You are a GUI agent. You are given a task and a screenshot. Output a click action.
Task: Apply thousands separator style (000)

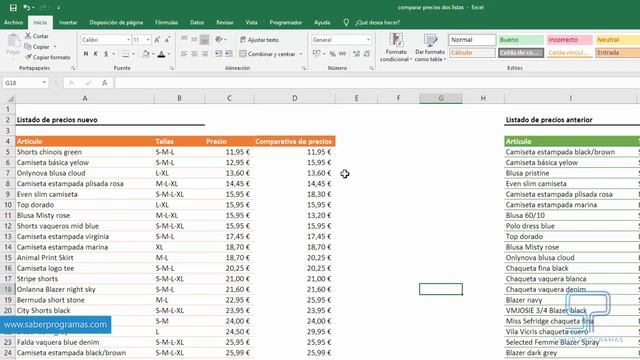point(342,54)
